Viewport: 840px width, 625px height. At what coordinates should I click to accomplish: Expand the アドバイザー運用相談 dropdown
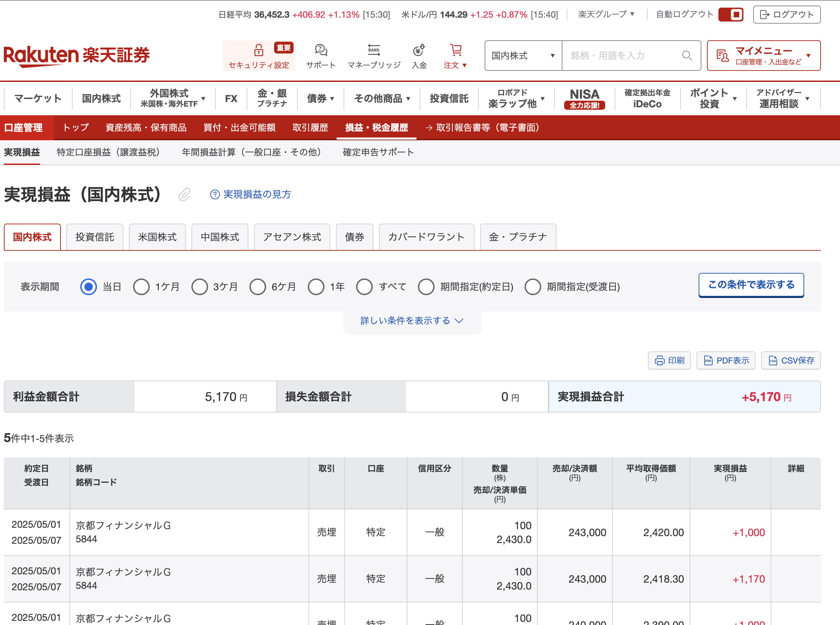[x=783, y=98]
